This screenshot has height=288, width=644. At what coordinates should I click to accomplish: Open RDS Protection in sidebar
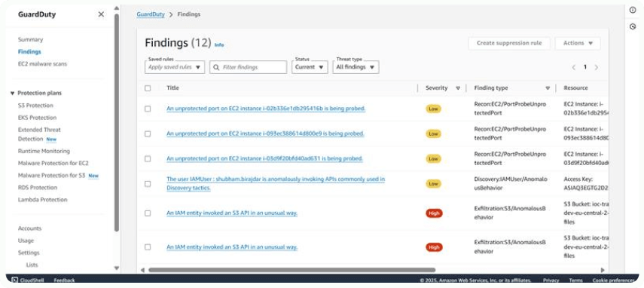point(38,188)
